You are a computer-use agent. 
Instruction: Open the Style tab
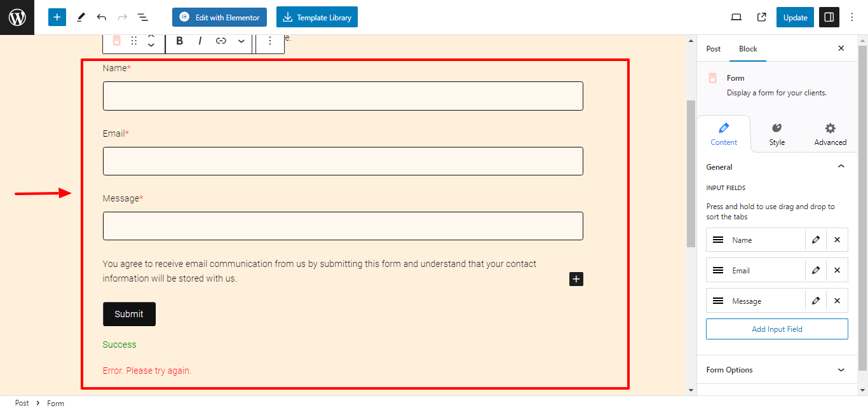[x=777, y=134]
